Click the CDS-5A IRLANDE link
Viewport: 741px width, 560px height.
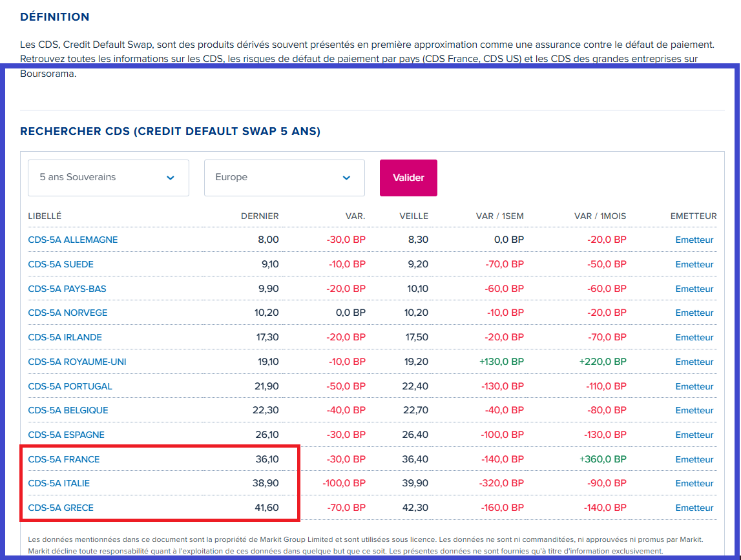pyautogui.click(x=65, y=337)
